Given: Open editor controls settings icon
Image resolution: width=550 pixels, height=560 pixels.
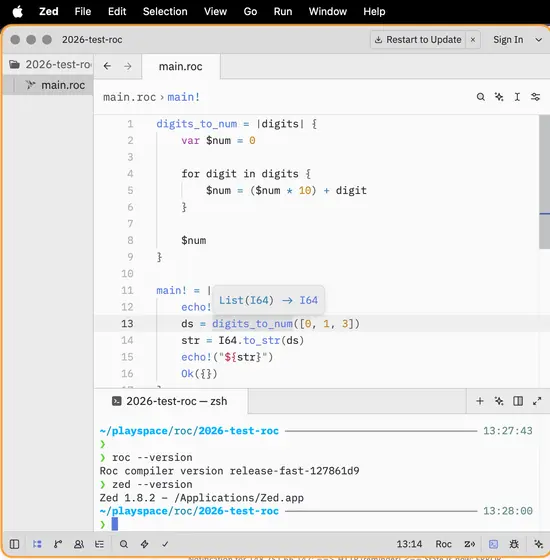Looking at the screenshot, I should coord(535,97).
